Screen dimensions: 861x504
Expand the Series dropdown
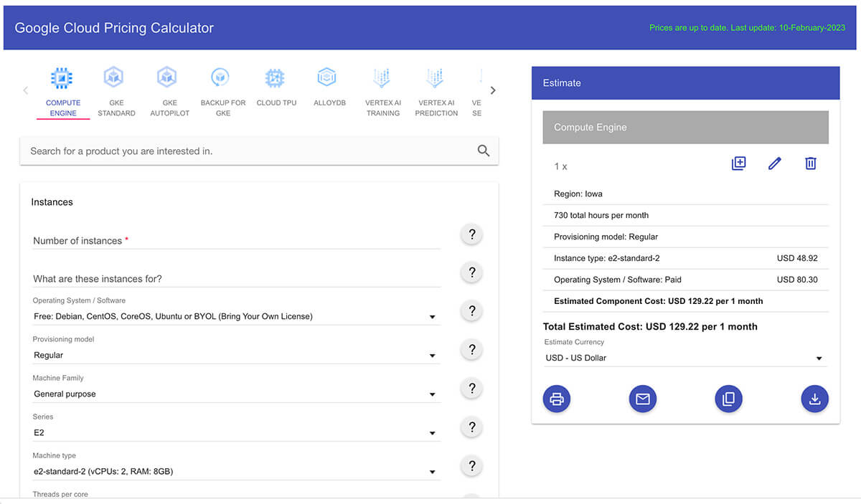(237, 432)
